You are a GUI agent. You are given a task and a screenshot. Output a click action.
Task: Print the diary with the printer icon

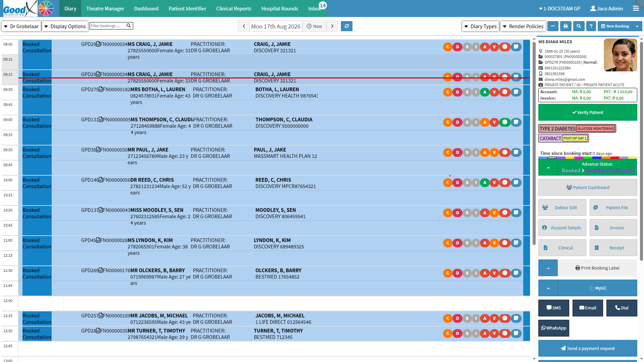566,26
